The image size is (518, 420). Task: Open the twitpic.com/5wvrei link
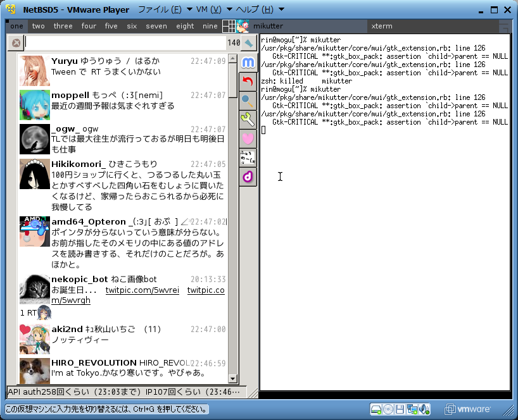click(x=142, y=290)
